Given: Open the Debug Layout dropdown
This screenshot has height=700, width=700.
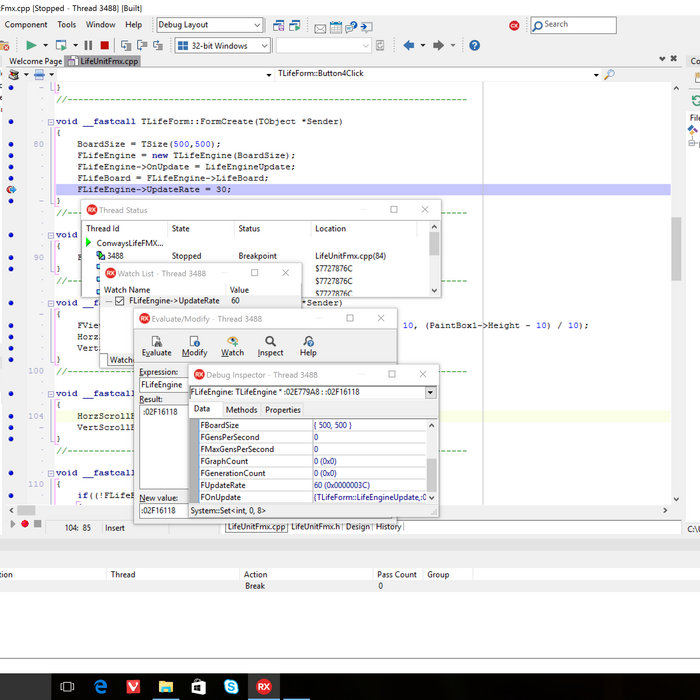Looking at the screenshot, I should tap(257, 25).
